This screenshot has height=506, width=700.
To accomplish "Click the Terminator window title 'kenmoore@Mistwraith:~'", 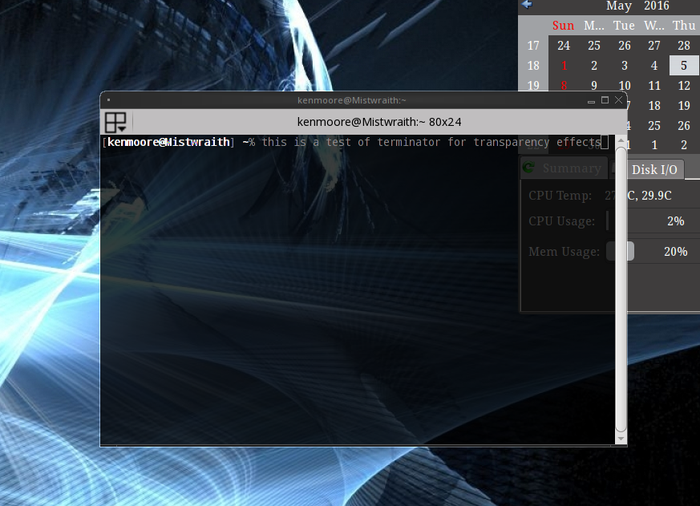I will coord(352,100).
